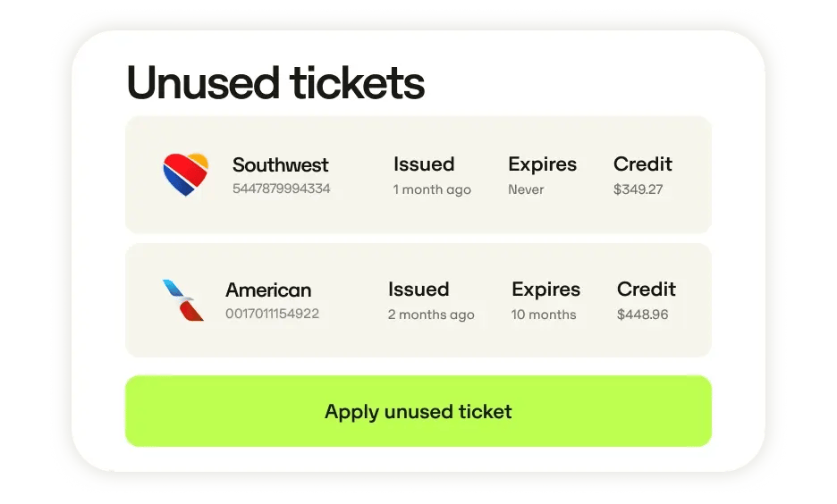Click the Expires label in American row

(x=545, y=290)
